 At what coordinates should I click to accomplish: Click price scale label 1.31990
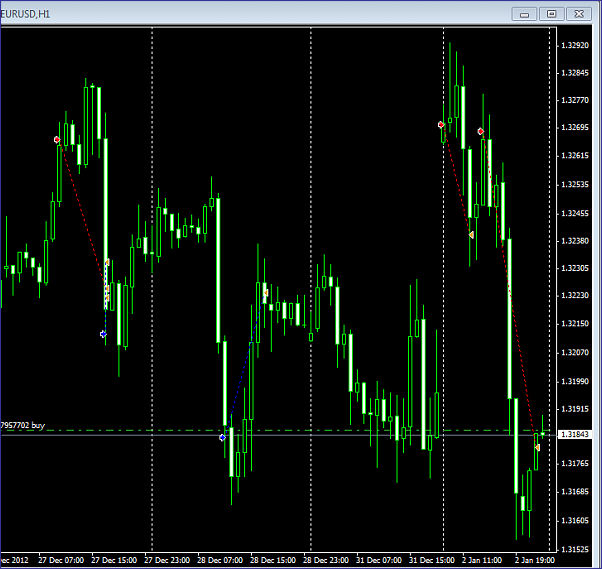(575, 381)
